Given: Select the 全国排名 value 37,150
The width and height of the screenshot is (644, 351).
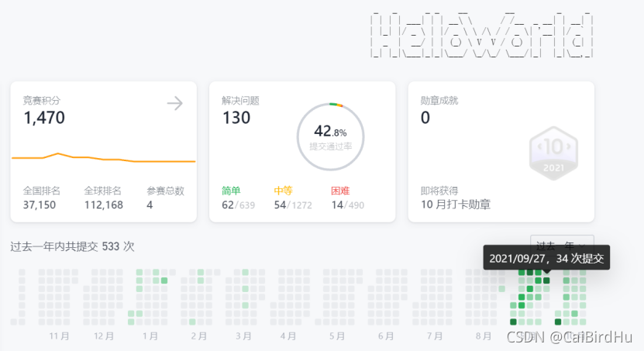Looking at the screenshot, I should coord(40,205).
